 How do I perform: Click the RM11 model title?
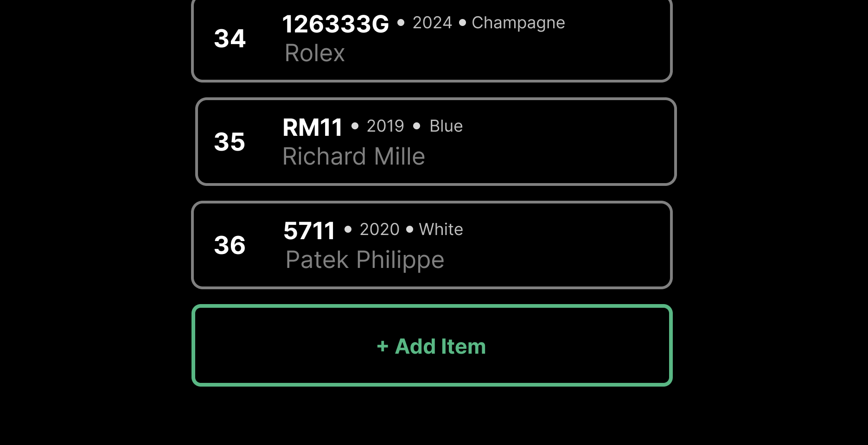[313, 127]
